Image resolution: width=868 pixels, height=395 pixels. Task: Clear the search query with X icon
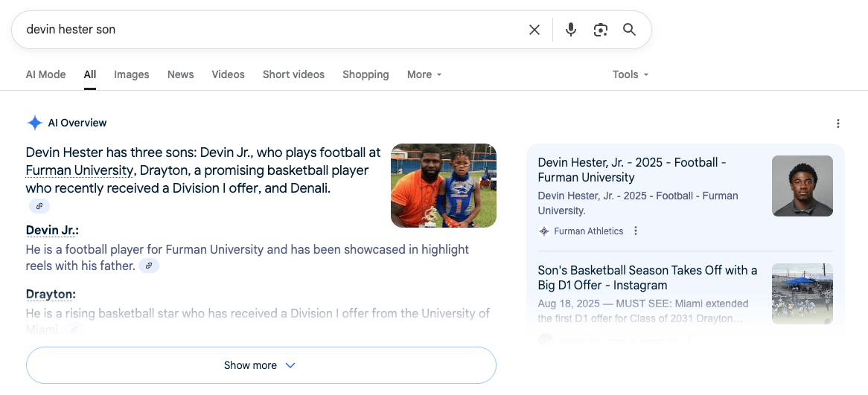click(534, 30)
